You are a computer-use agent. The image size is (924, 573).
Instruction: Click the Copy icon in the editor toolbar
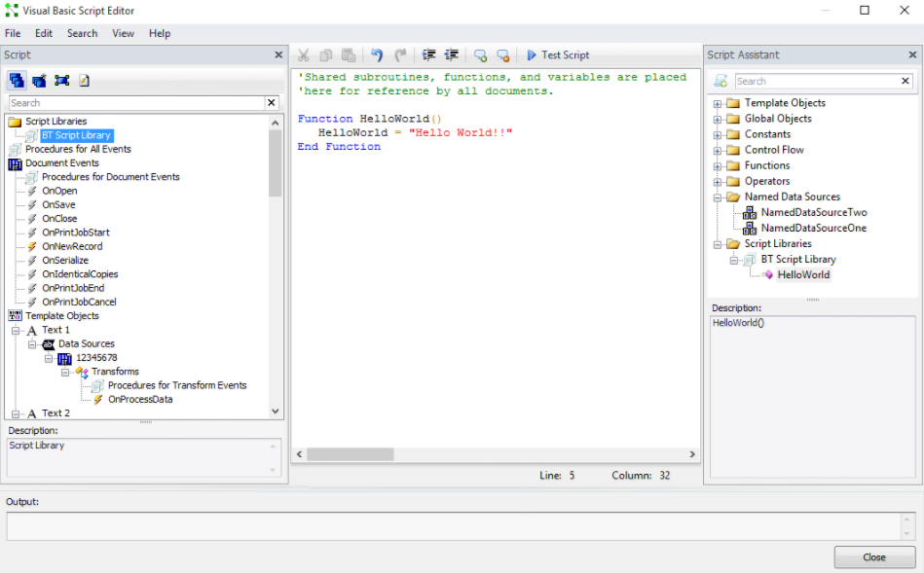tap(326, 55)
